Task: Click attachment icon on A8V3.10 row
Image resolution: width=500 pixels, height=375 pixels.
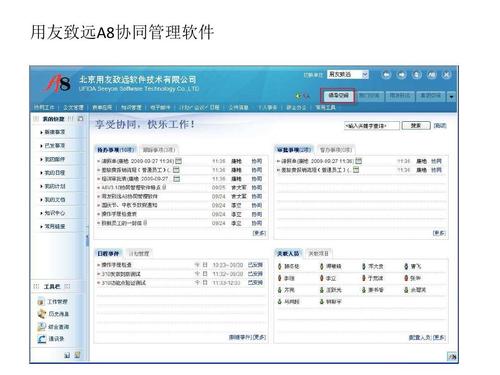Action: [x=164, y=187]
